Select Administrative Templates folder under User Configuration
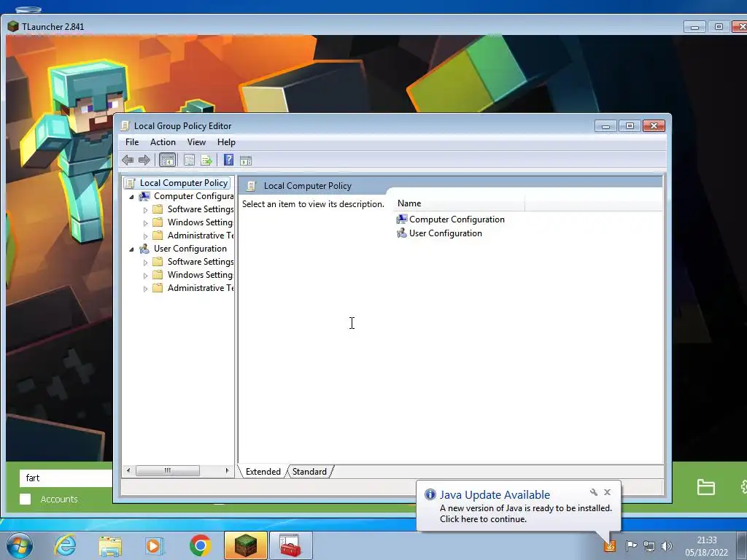This screenshot has width=747, height=560. [200, 288]
